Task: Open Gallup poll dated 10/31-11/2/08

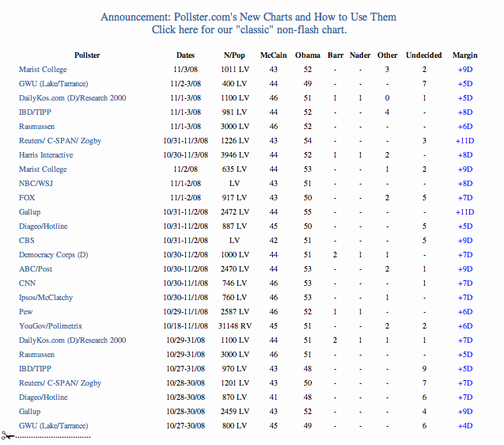Action: (x=31, y=212)
